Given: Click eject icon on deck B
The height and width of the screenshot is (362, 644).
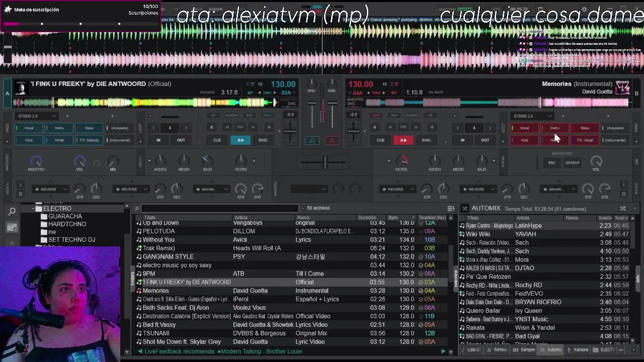Looking at the screenshot, I should pyautogui.click(x=432, y=128).
